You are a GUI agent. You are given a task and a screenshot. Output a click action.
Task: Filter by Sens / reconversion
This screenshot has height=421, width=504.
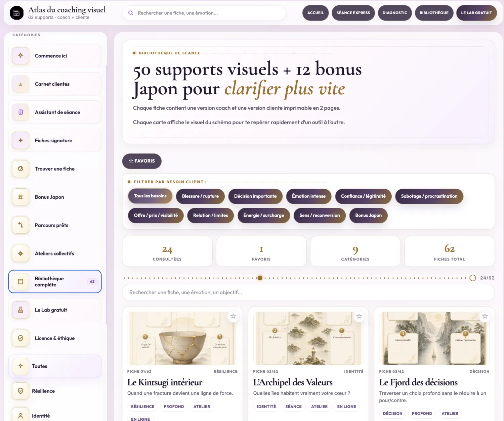point(320,215)
